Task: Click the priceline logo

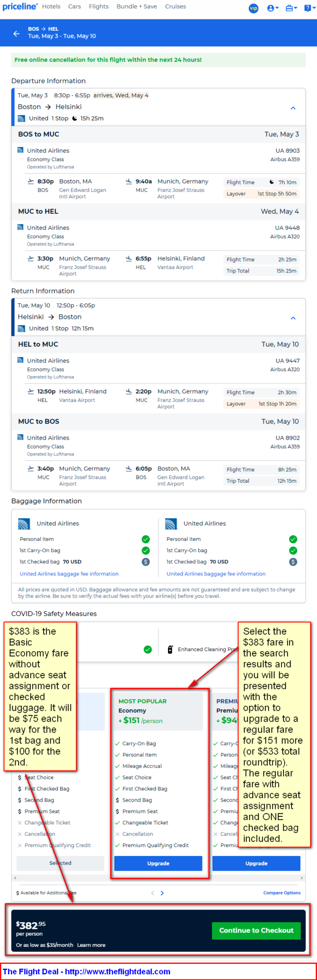Action: pyautogui.click(x=20, y=7)
